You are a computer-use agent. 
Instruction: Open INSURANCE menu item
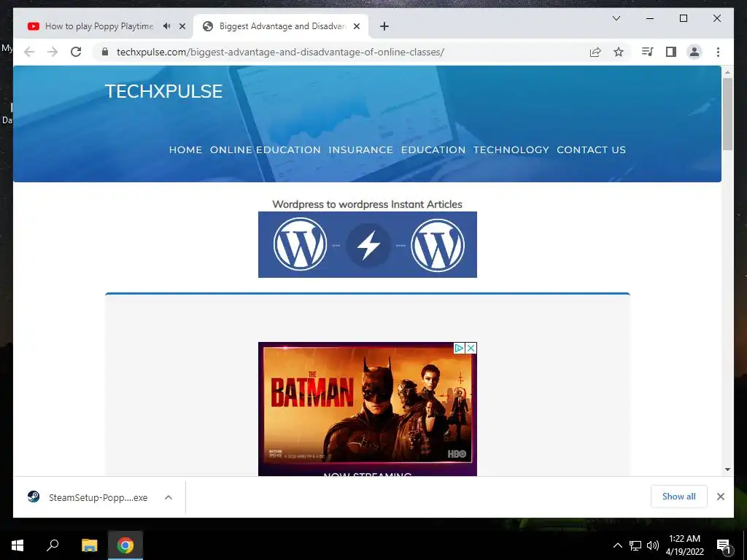click(360, 149)
